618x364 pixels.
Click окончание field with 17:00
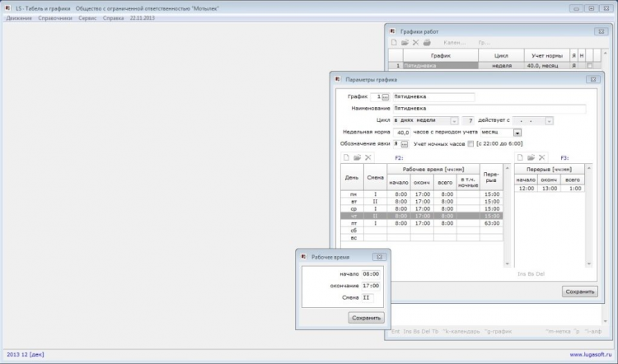coord(371,286)
